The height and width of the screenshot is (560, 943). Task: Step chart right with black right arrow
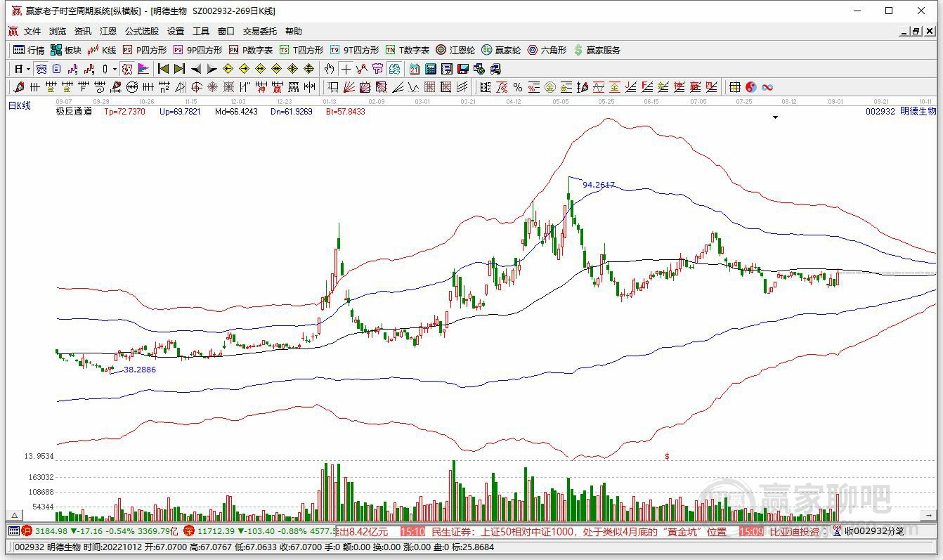point(212,69)
